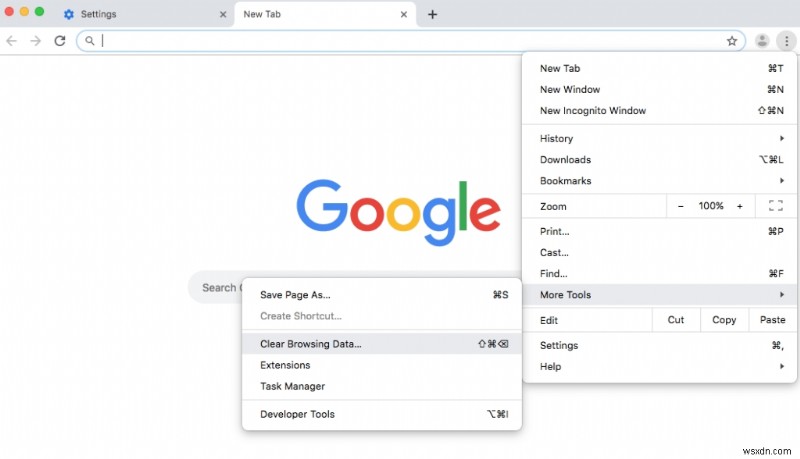
Task: Minimize window with yellow button
Action: coord(24,12)
